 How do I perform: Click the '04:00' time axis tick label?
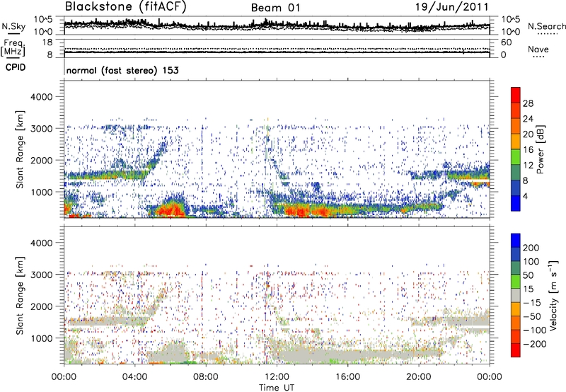[135, 377]
